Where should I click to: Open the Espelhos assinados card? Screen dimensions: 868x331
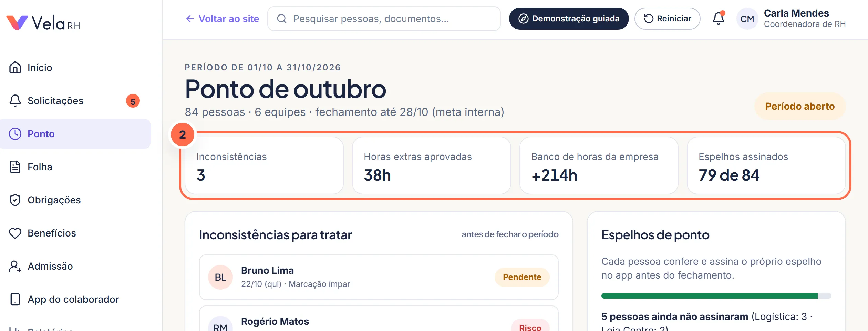click(x=766, y=165)
